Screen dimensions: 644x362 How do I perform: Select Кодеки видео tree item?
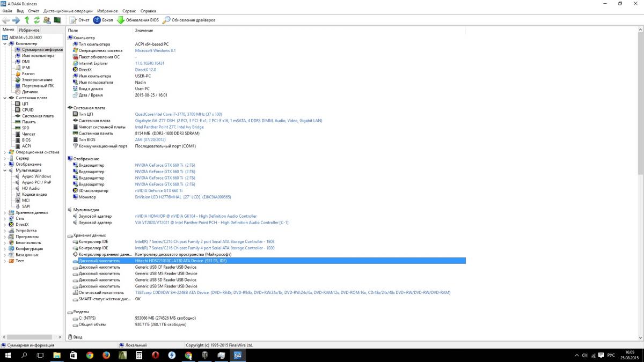tap(34, 194)
